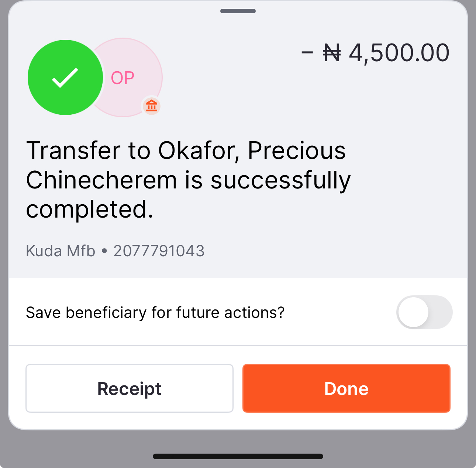The height and width of the screenshot is (468, 476).
Task: Enable the save beneficiary toggle
Action: [x=424, y=312]
